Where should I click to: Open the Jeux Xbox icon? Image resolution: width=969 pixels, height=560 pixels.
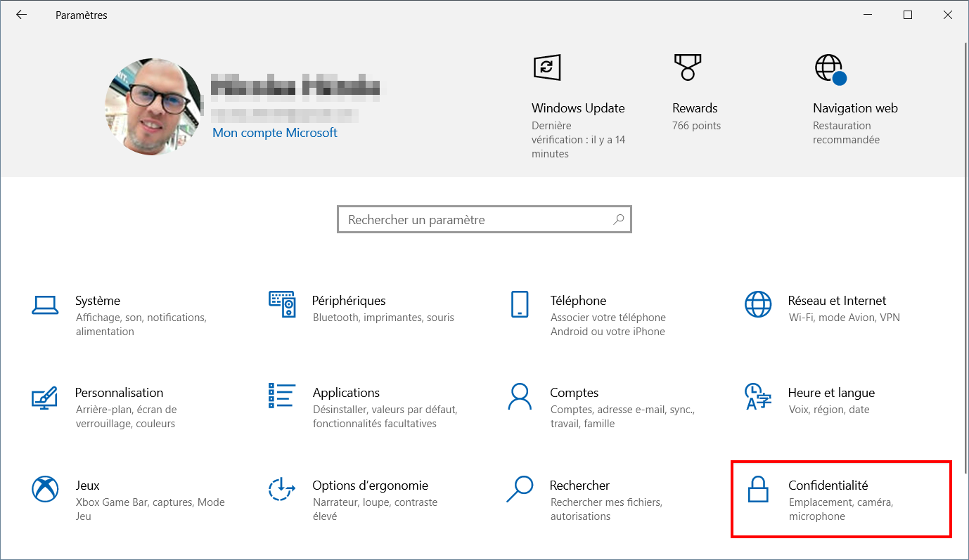45,488
